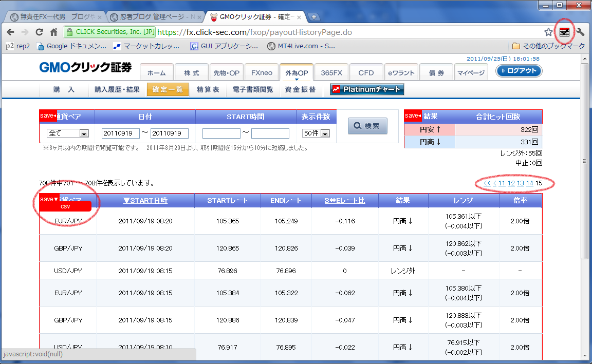Close the GMOクリック証券 tab
Viewport: 592px width, 364px height.
point(299,17)
